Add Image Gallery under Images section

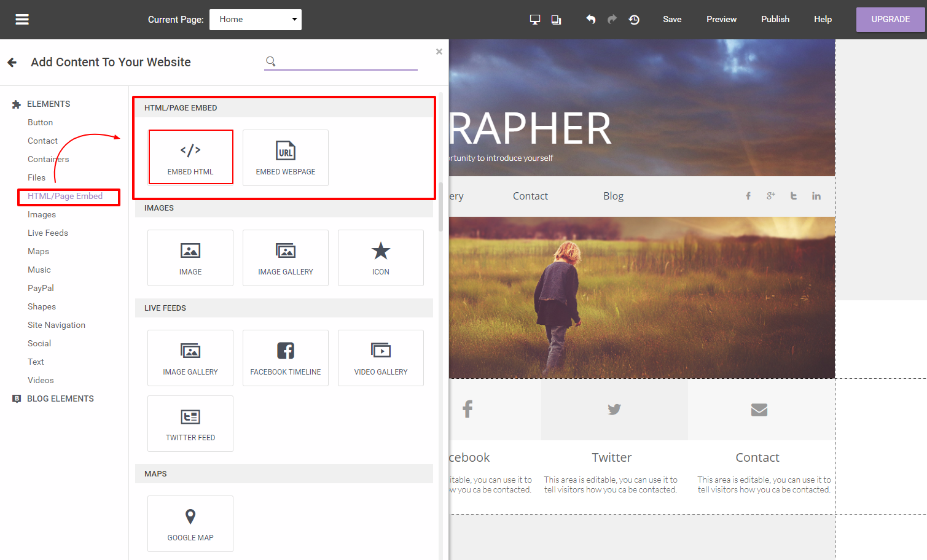pyautogui.click(x=286, y=258)
